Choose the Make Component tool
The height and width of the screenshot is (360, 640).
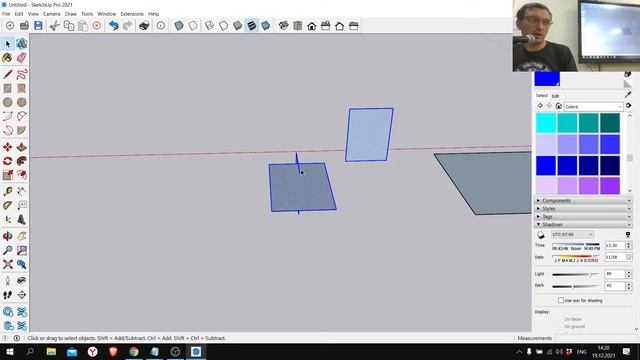pos(22,44)
